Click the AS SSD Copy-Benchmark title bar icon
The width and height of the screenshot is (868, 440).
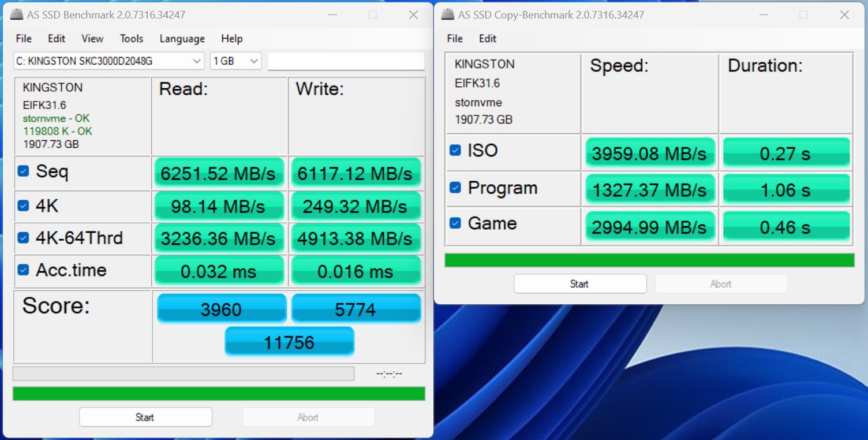click(448, 14)
